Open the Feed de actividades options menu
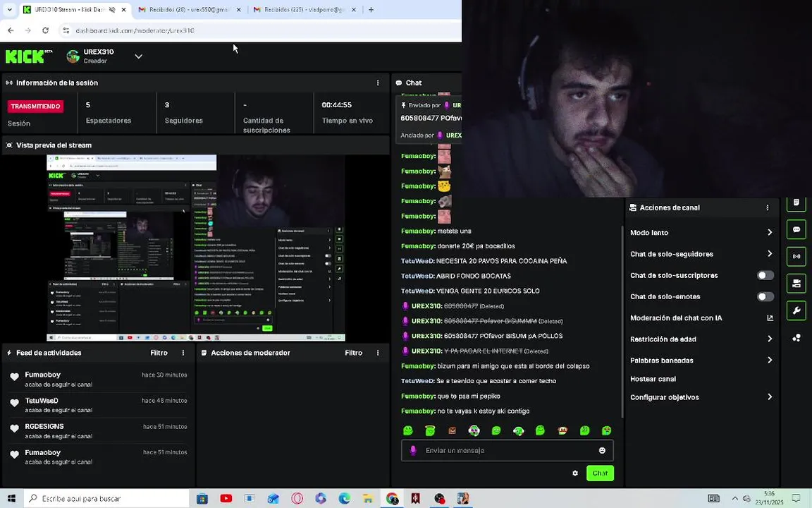Screen dimensions: 812x508 pyautogui.click(x=183, y=353)
